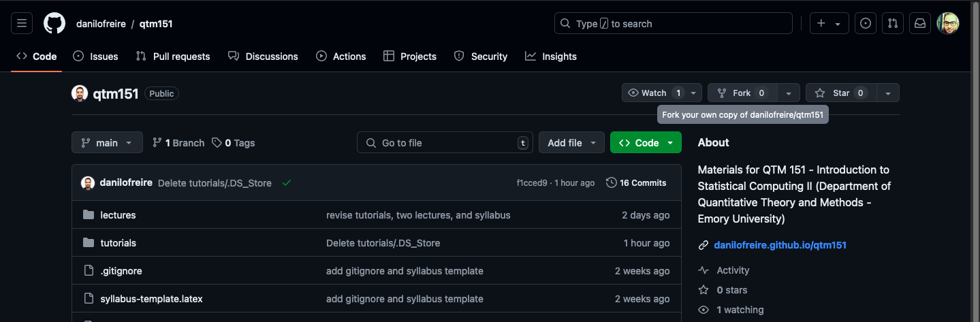Open pull requests icon in top bar
The width and height of the screenshot is (980, 322).
(892, 24)
